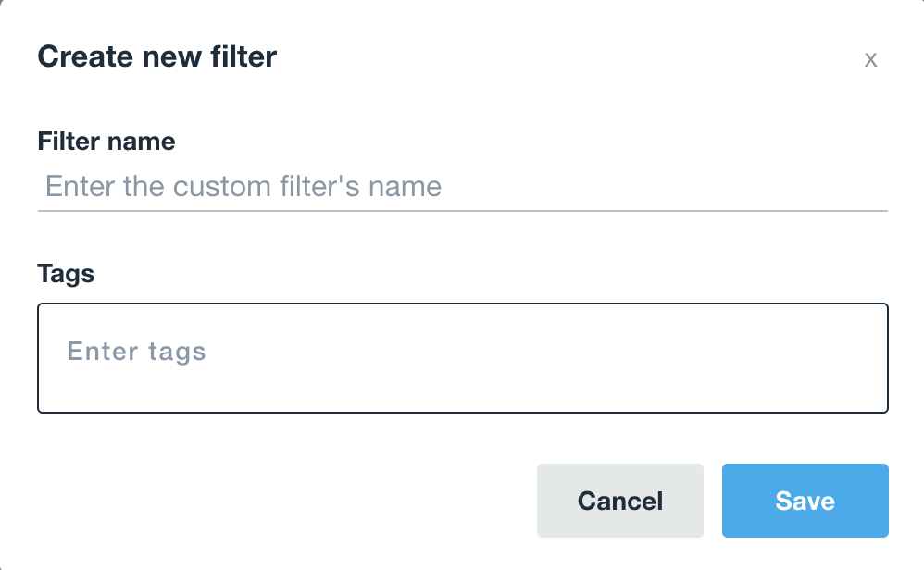Focus the Tags entry box
This screenshot has width=924, height=570.
pos(462,357)
